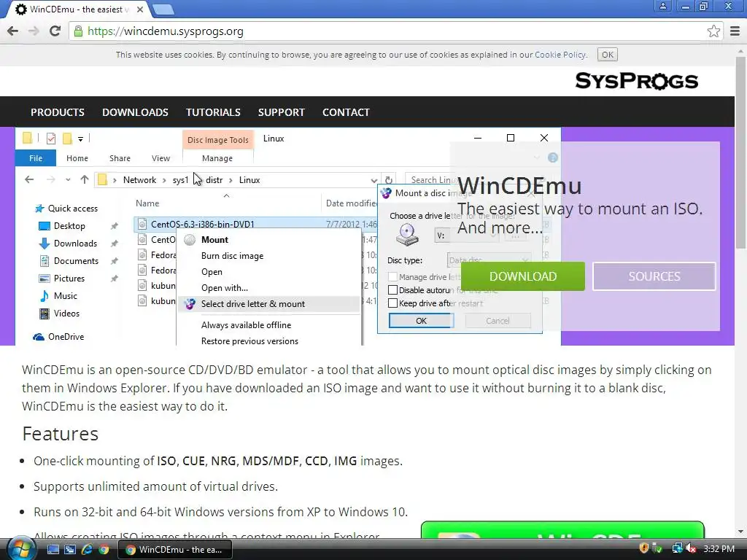747x560 pixels.
Task: Click the Home ribbon tab in the Explorer screenshot
Action: 77,158
